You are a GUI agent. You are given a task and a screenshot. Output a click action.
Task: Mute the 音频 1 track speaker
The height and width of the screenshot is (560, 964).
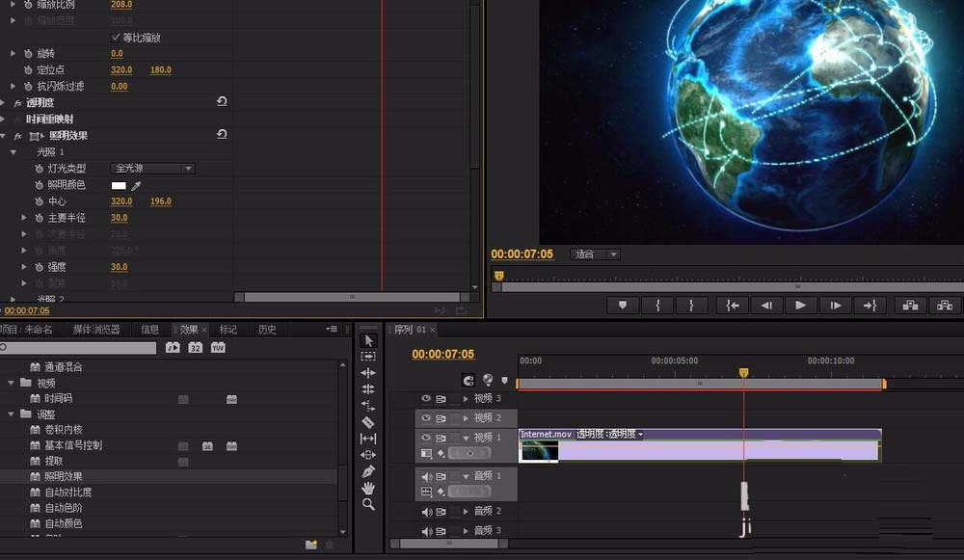pyautogui.click(x=426, y=476)
